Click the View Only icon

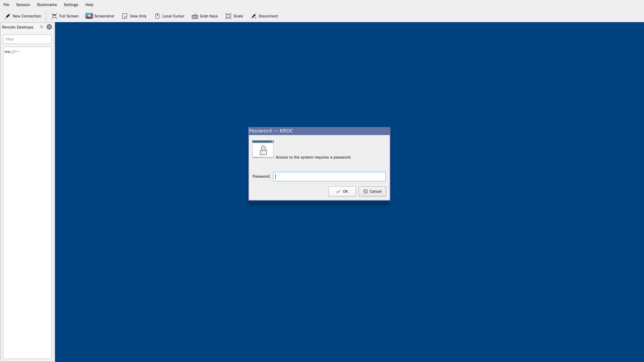click(x=125, y=16)
